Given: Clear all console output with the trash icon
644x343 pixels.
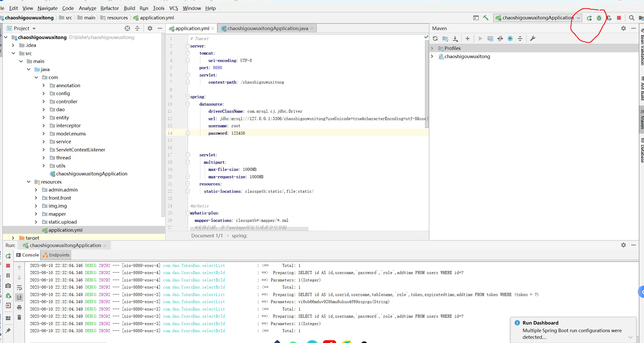Looking at the screenshot, I should click(19, 317).
